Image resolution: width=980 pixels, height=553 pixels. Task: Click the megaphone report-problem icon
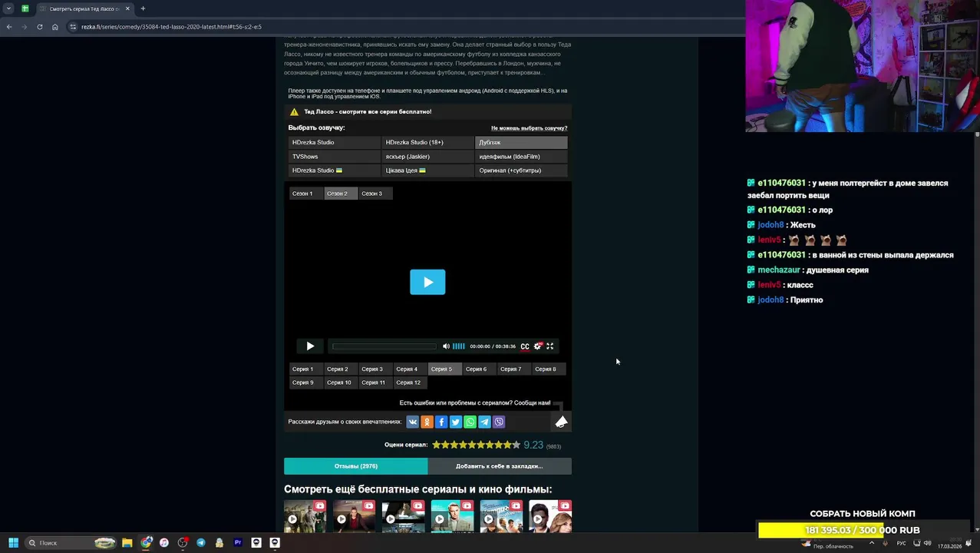click(561, 421)
